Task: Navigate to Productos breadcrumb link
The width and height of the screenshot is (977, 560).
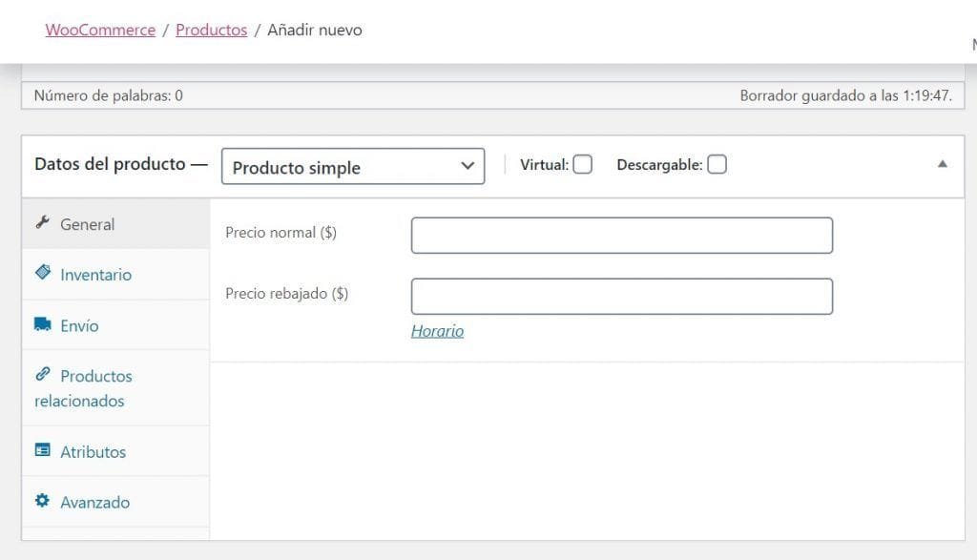Action: (x=211, y=30)
